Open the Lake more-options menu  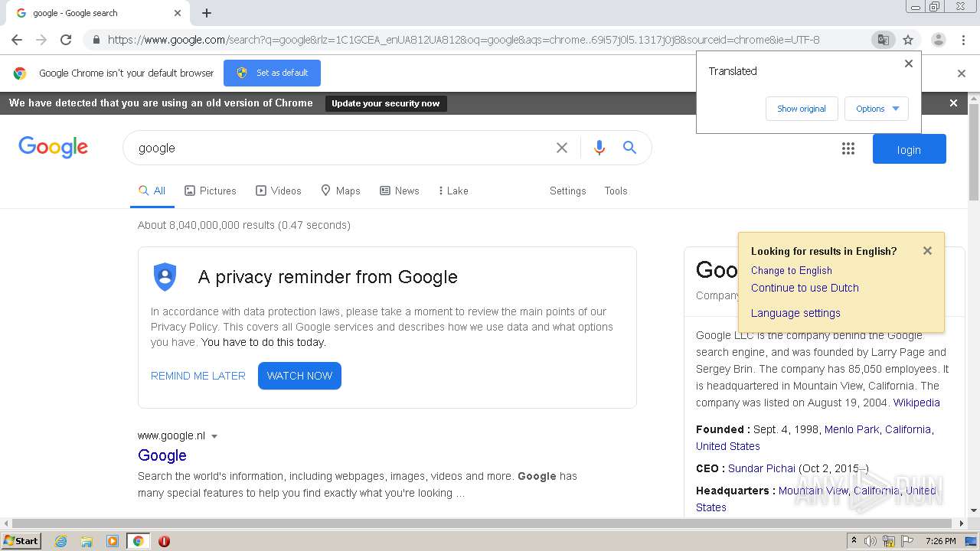click(453, 191)
